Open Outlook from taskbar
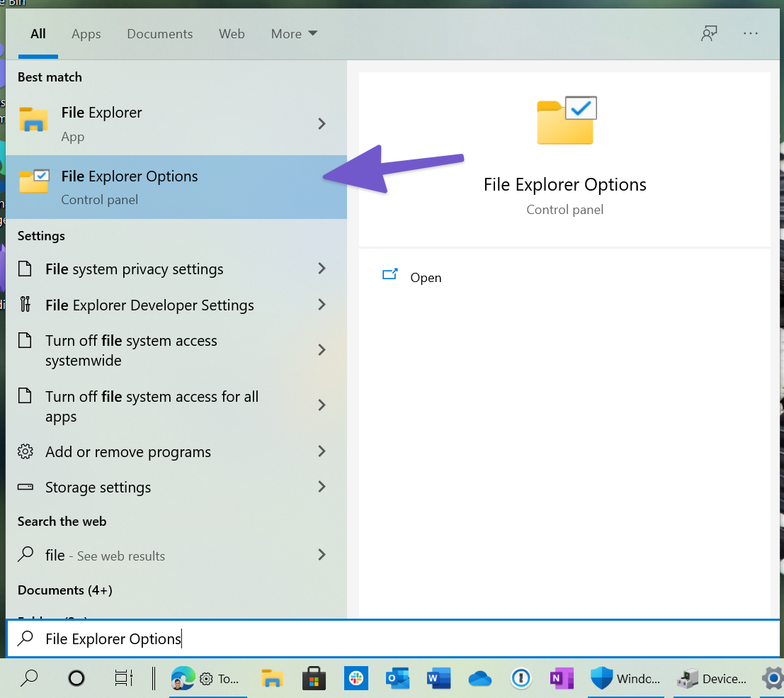Screen dimensions: 784x698 click(x=397, y=678)
